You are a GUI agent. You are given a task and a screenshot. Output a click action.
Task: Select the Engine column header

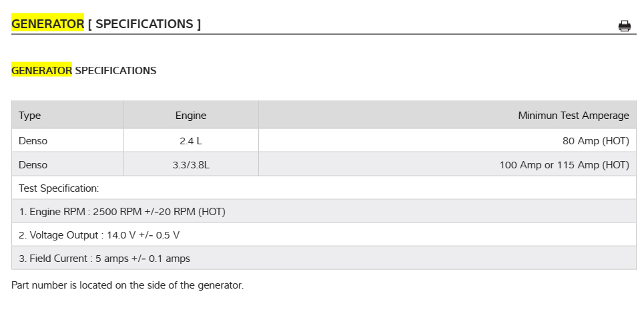point(191,116)
